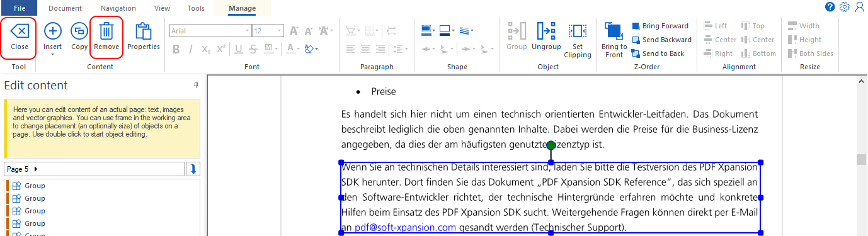This screenshot has width=868, height=236.
Task: Click Send to Back
Action: pyautogui.click(x=658, y=53)
